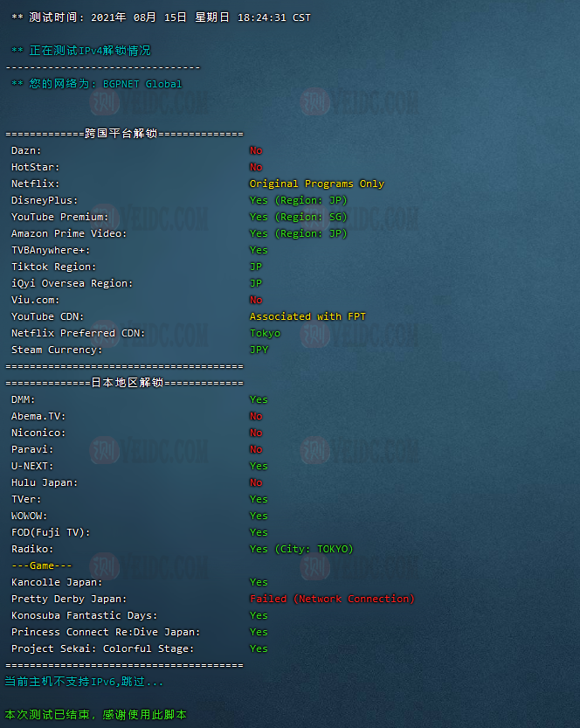Select the YouTube Premium "Yes (Region: SG)" text
The width and height of the screenshot is (580, 728).
(x=298, y=217)
